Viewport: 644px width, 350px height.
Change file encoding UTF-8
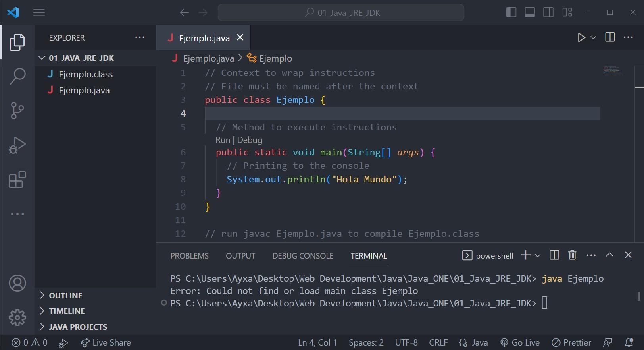(x=406, y=342)
